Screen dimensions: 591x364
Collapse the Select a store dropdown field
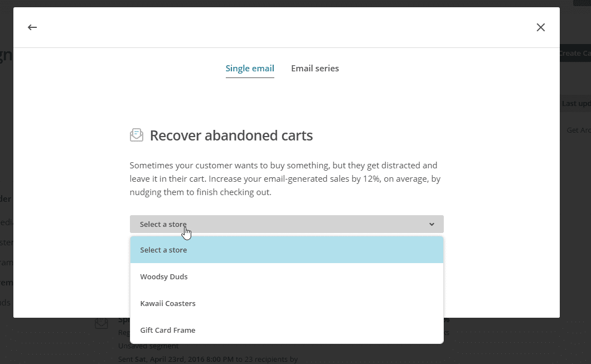click(x=287, y=224)
